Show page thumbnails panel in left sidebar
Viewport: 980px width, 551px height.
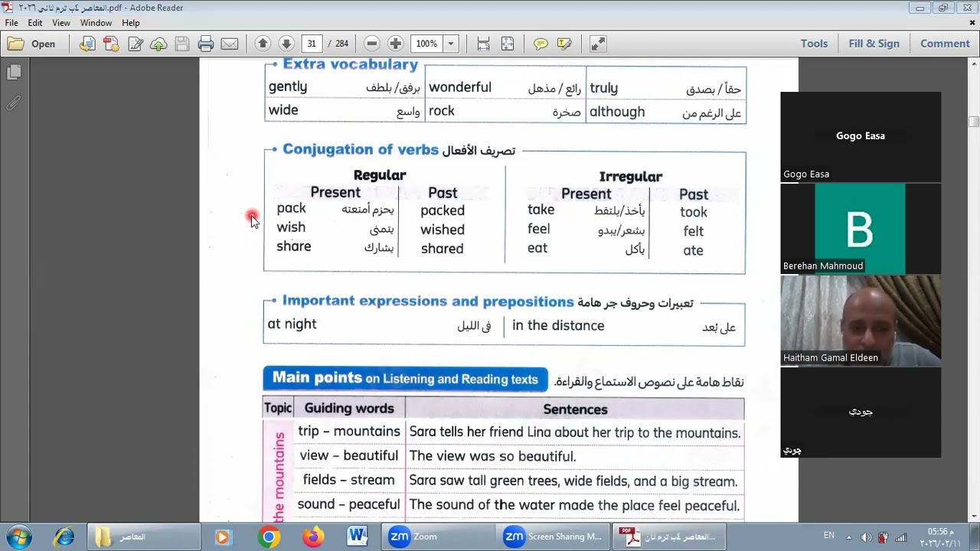(x=14, y=72)
